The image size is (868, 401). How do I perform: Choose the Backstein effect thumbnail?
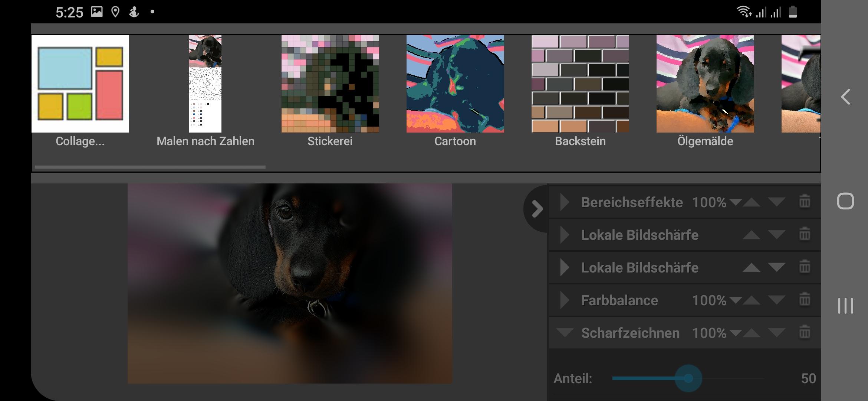580,84
